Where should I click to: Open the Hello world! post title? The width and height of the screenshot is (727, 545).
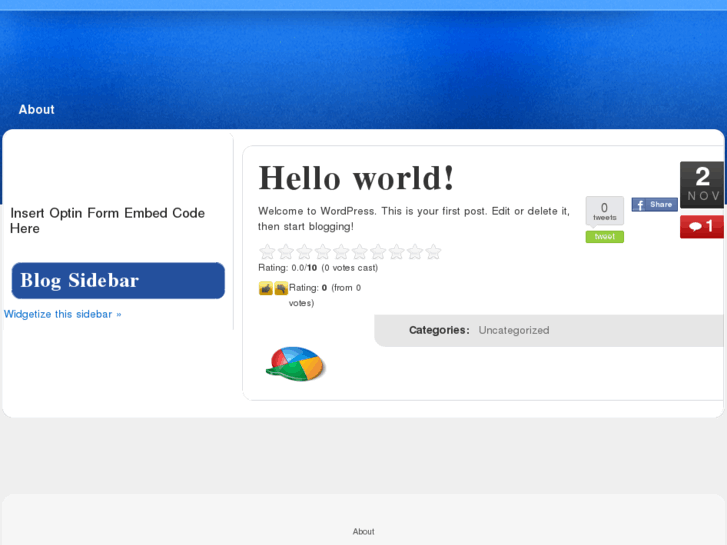tap(356, 178)
